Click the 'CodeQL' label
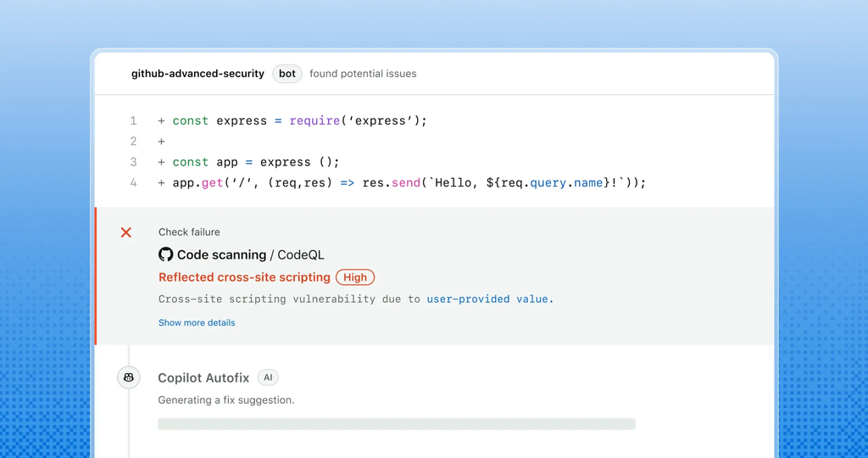 tap(301, 254)
